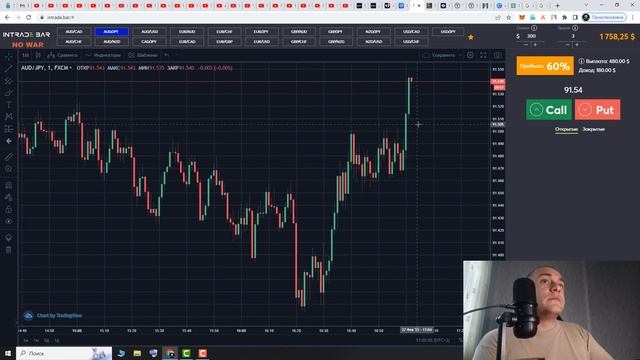The image size is (640, 360).
Task: Select the AUD/JPY currency pair
Action: pos(111,31)
